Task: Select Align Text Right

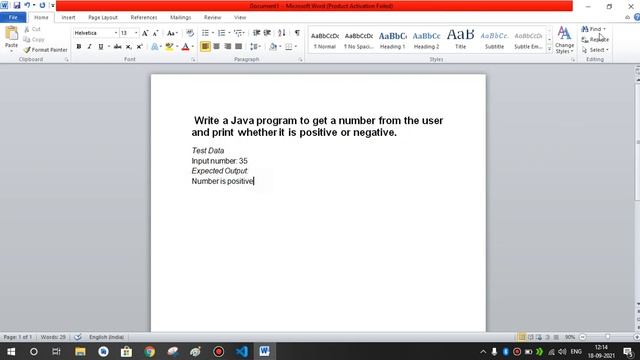Action: 227,47
